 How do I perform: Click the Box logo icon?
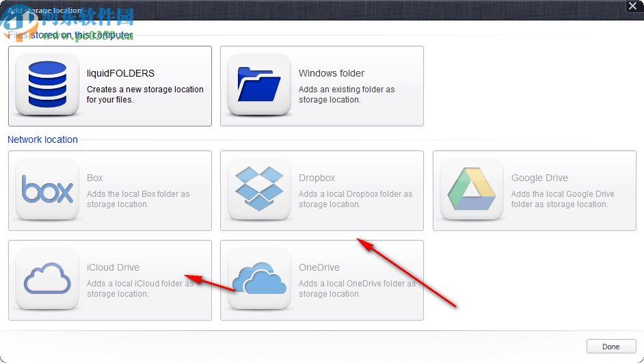(47, 189)
